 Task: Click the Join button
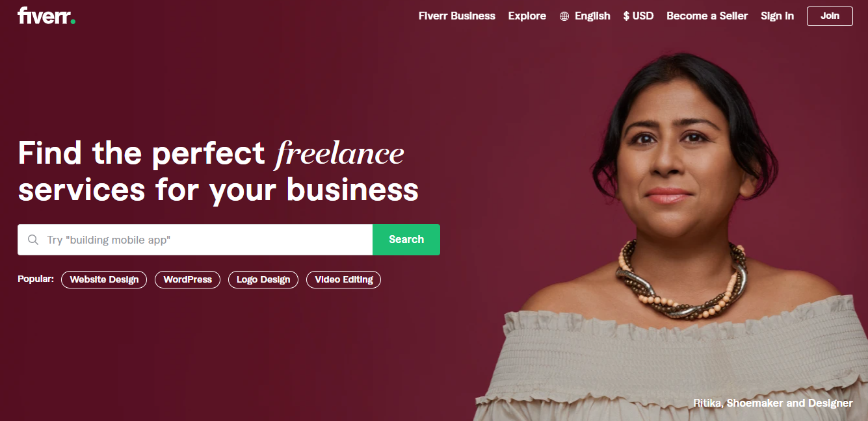point(830,16)
